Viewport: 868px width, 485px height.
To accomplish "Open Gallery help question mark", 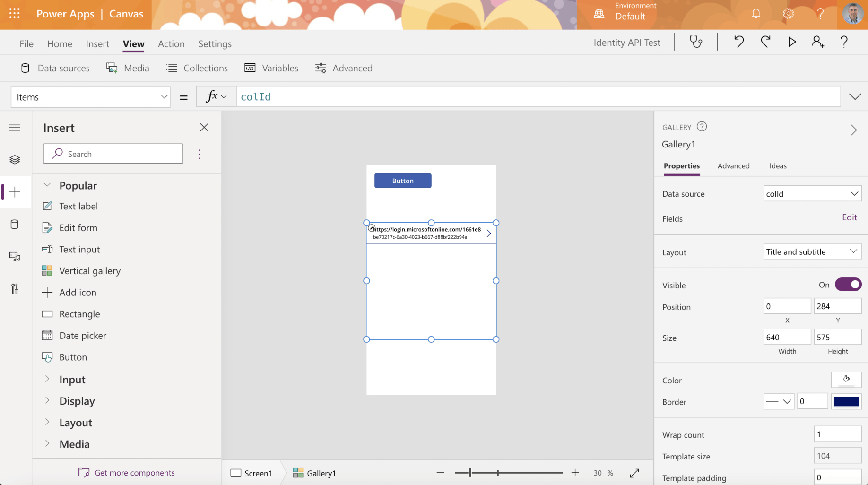I will (702, 127).
